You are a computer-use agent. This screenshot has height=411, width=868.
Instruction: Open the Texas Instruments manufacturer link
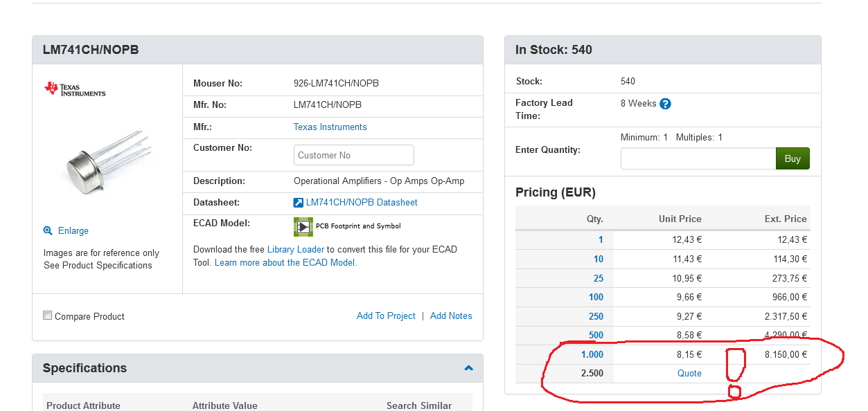point(330,127)
